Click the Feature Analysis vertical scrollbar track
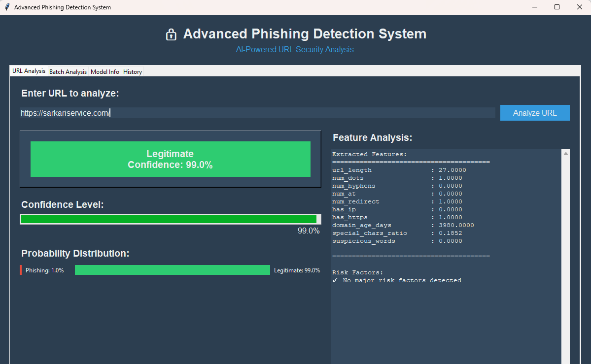The image size is (591, 364). coord(566,256)
